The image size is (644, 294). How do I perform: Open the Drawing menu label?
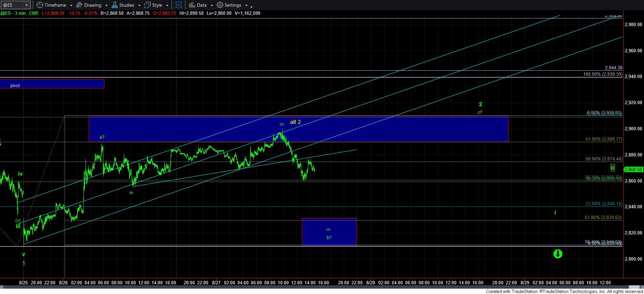tap(93, 5)
